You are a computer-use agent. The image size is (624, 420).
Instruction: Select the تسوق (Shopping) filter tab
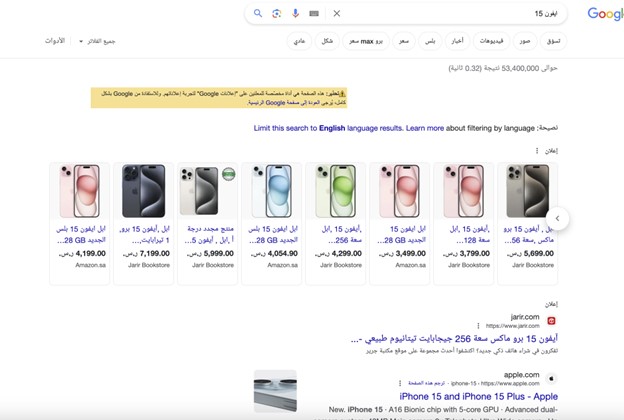click(x=554, y=41)
